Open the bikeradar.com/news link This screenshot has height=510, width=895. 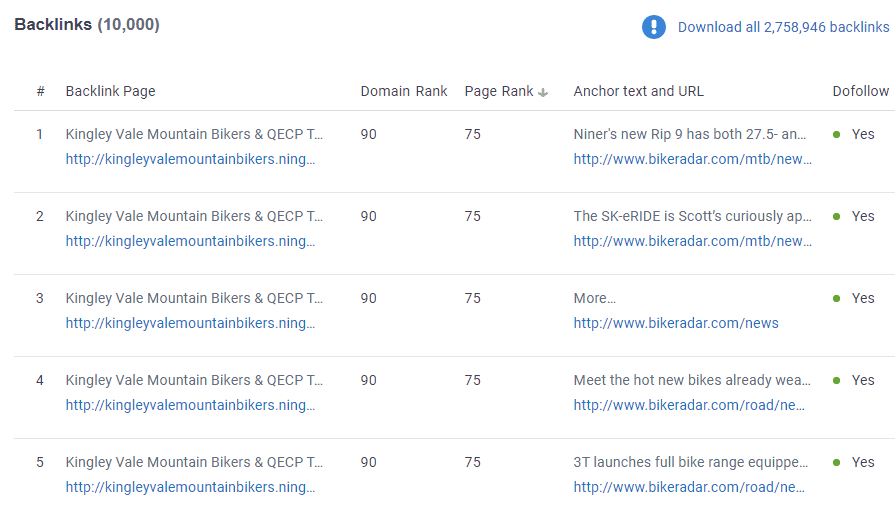(676, 323)
